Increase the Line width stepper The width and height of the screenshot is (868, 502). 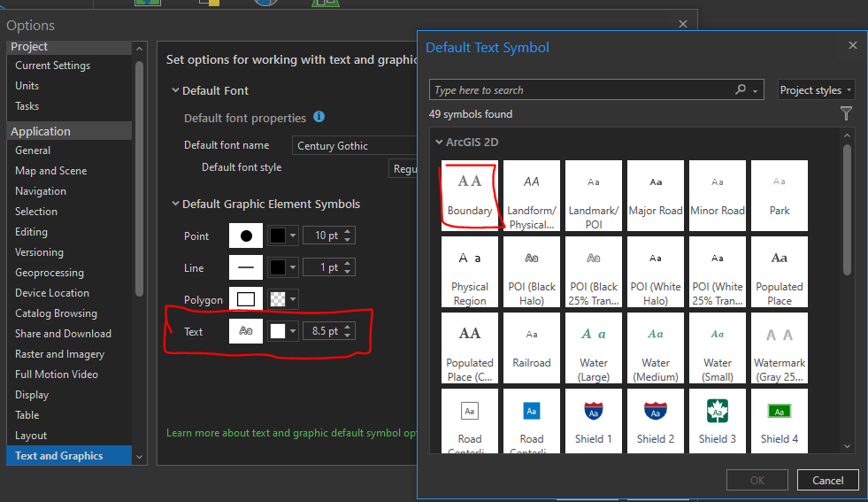[x=349, y=264]
